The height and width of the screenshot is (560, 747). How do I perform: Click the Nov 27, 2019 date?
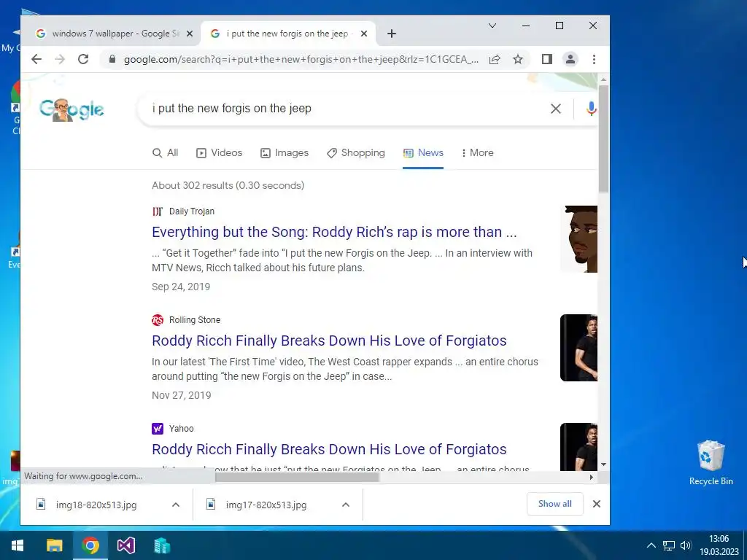[182, 395]
